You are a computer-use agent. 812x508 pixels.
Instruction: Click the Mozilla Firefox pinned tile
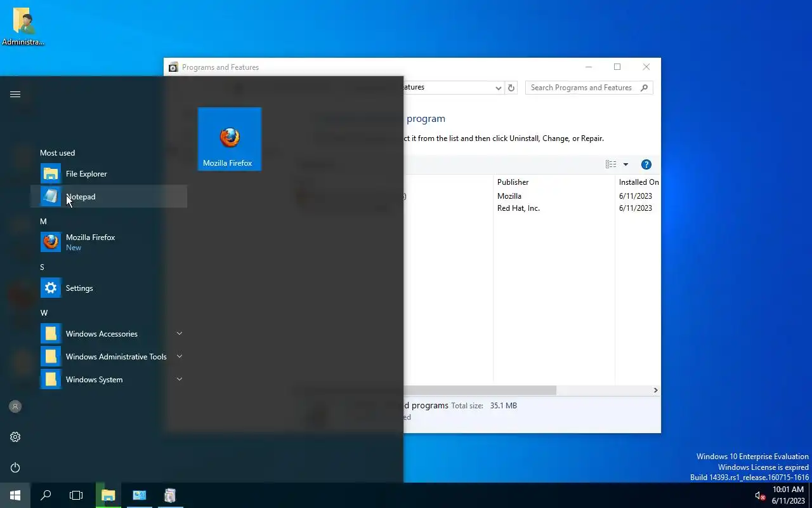[230, 139]
